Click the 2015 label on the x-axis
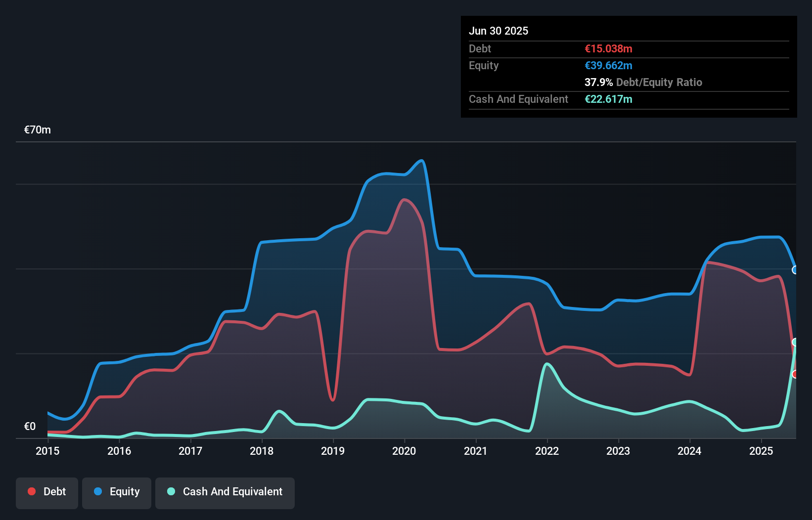The height and width of the screenshot is (520, 812). coord(47,451)
